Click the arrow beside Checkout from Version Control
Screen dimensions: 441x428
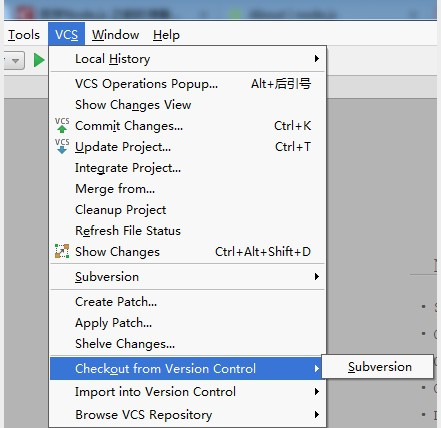coord(317,369)
